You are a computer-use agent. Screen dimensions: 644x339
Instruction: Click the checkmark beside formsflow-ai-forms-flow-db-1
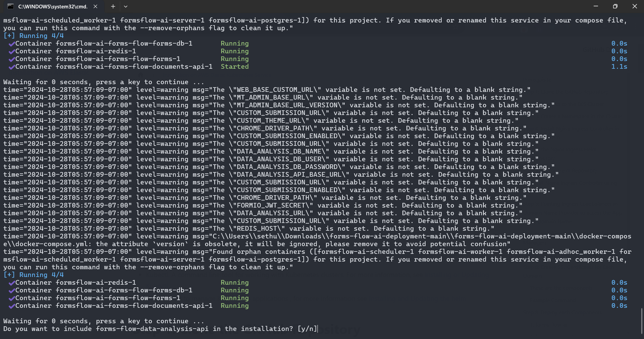pyautogui.click(x=12, y=43)
